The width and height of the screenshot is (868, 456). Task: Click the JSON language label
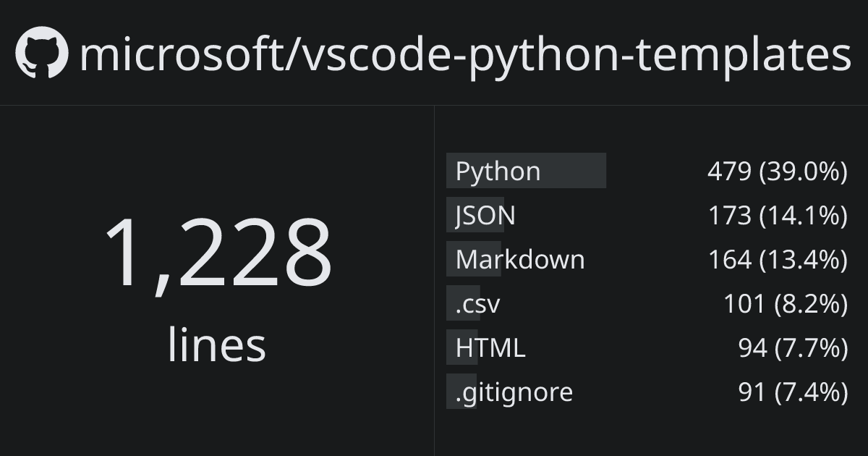485,216
